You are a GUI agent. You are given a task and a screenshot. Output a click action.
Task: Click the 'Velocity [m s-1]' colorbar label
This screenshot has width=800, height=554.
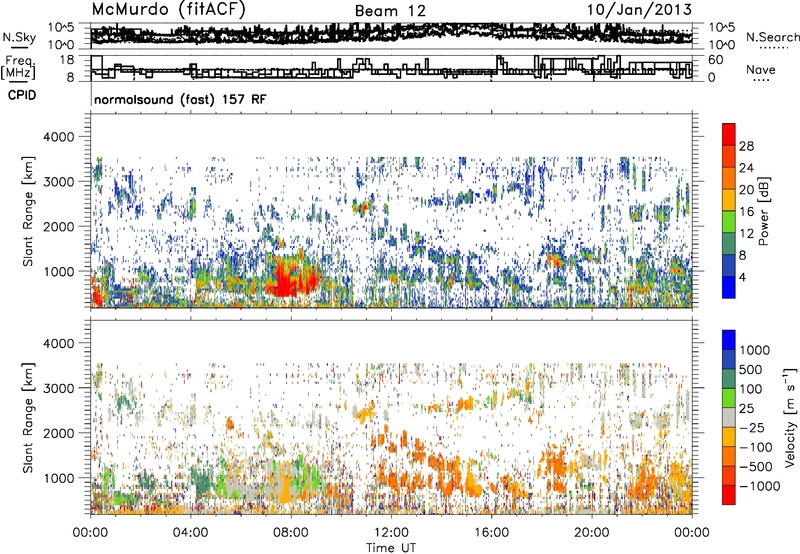tap(790, 417)
